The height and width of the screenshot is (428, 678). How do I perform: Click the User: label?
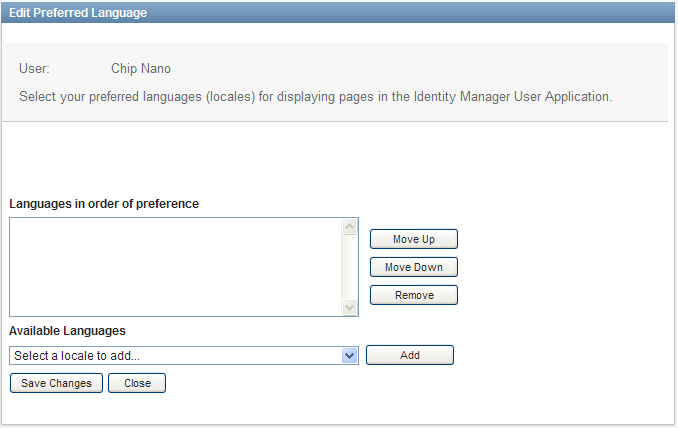[x=34, y=68]
